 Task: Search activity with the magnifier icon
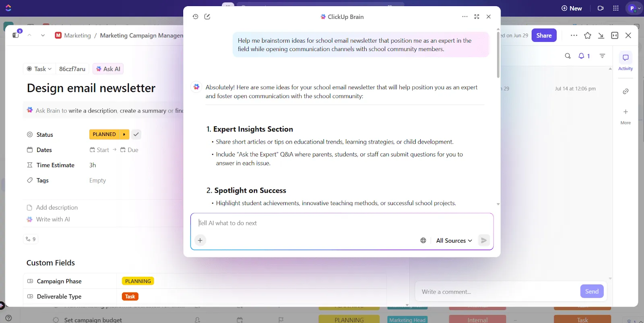point(568,56)
